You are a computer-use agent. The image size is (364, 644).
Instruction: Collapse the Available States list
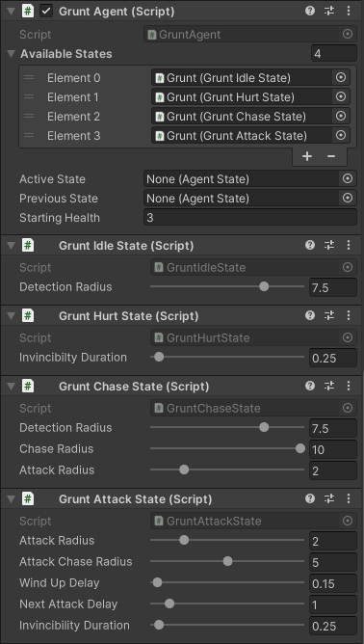12,54
